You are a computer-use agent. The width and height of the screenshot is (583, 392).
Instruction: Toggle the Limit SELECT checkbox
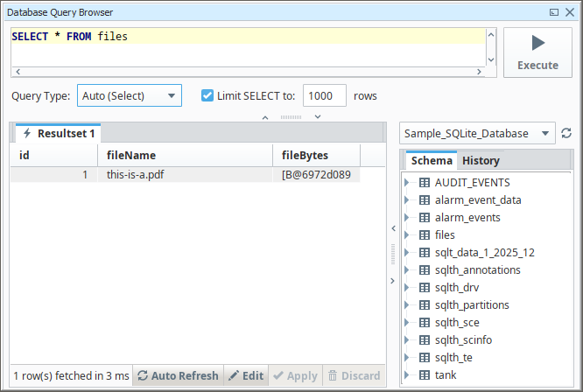click(x=207, y=95)
